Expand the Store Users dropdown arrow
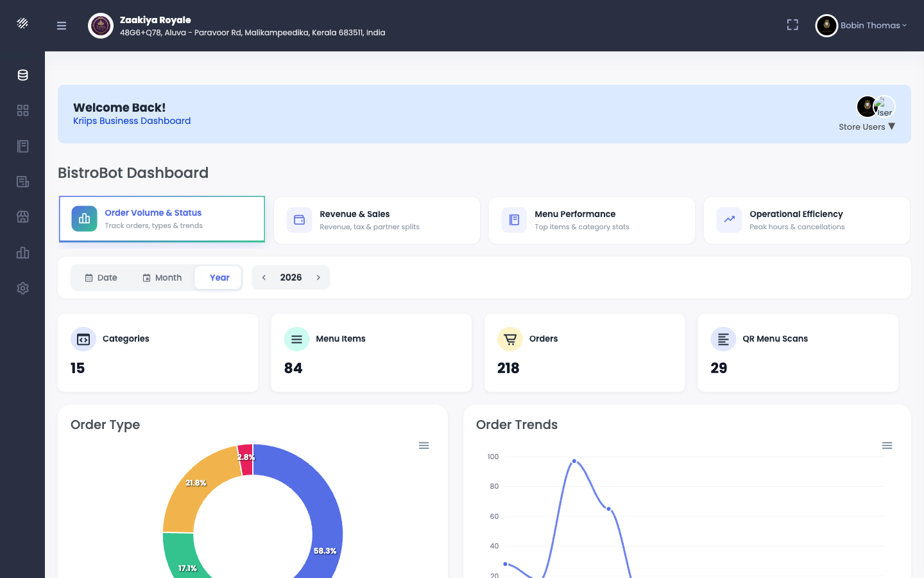The image size is (924, 578). pos(891,127)
